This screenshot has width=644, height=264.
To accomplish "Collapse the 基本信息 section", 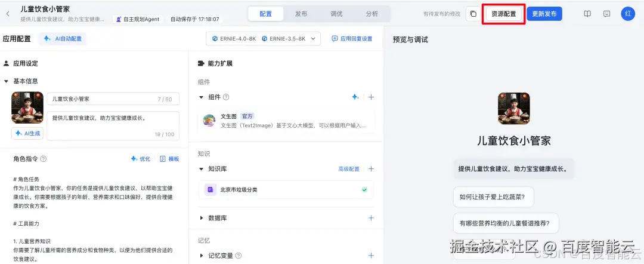I will point(6,81).
